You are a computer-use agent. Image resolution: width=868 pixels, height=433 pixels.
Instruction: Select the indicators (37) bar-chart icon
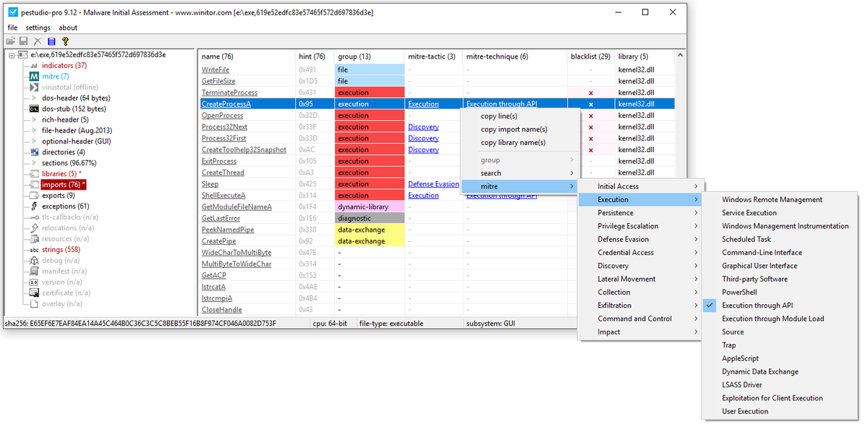click(x=34, y=66)
